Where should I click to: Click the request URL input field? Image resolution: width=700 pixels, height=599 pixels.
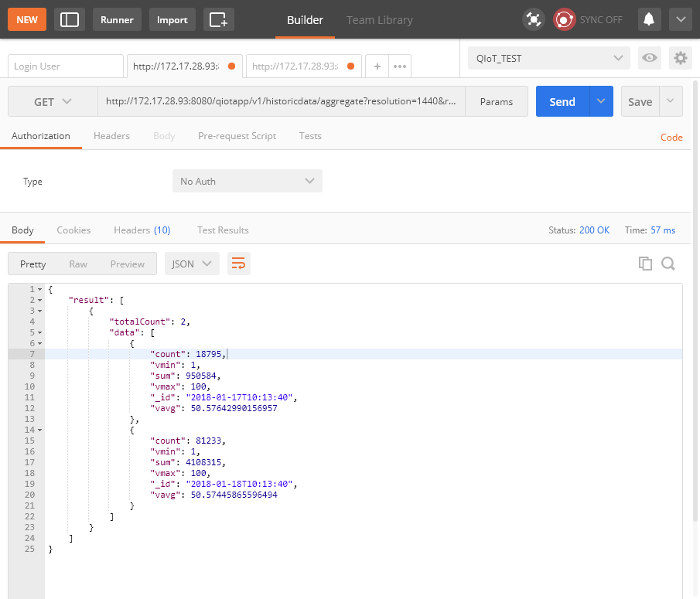tap(282, 101)
